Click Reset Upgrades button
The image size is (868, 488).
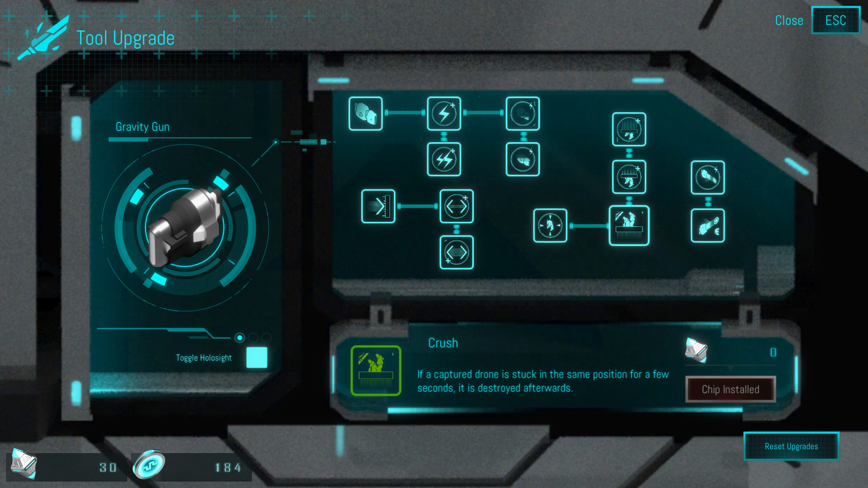[791, 446]
